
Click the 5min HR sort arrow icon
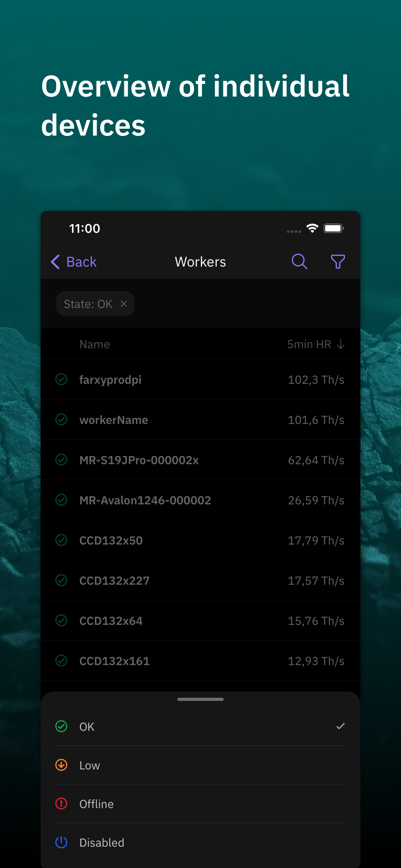(x=341, y=344)
